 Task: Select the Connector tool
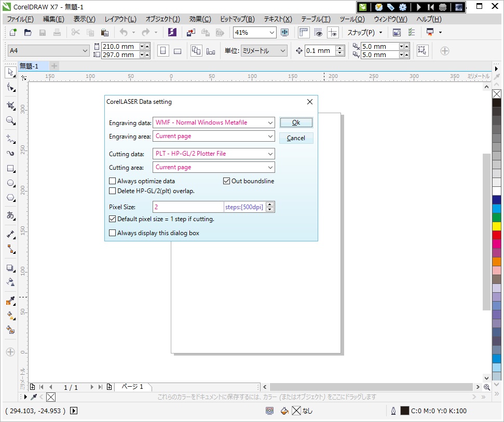(10, 249)
